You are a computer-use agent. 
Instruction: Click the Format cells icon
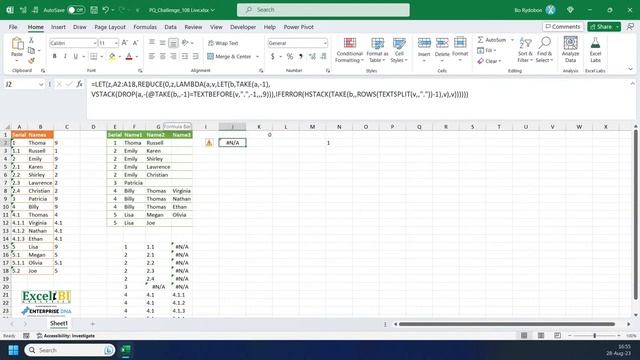point(460,43)
